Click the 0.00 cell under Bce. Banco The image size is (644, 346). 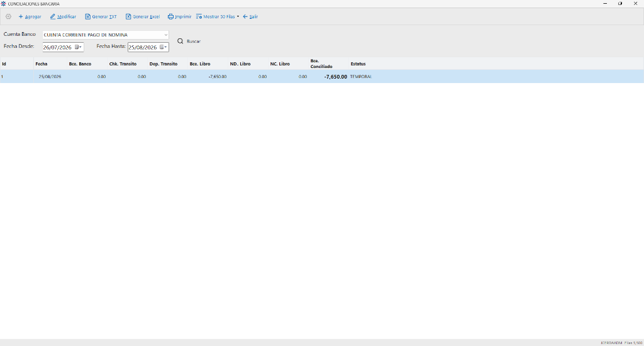[x=87, y=76]
